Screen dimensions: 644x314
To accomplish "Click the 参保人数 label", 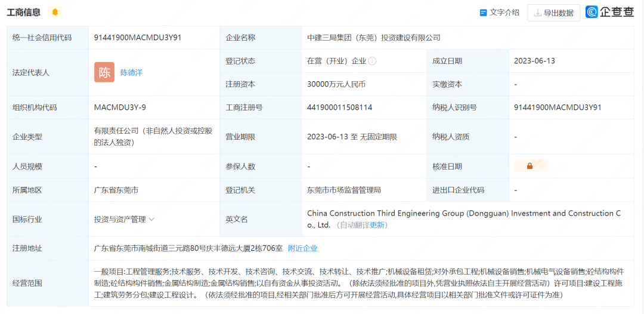I will (x=240, y=167).
